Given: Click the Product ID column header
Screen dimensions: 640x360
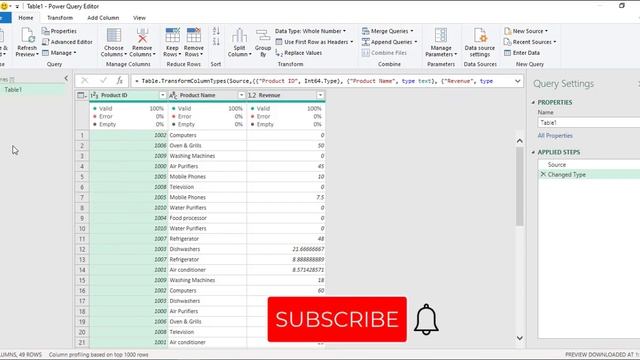Looking at the screenshot, I should [129, 95].
